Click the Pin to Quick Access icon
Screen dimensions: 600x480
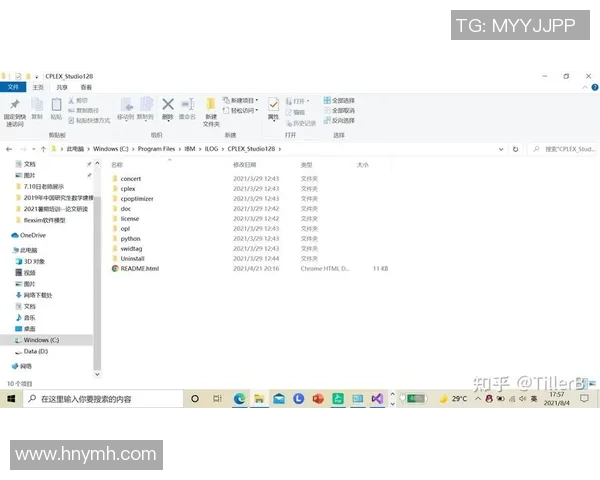click(14, 107)
